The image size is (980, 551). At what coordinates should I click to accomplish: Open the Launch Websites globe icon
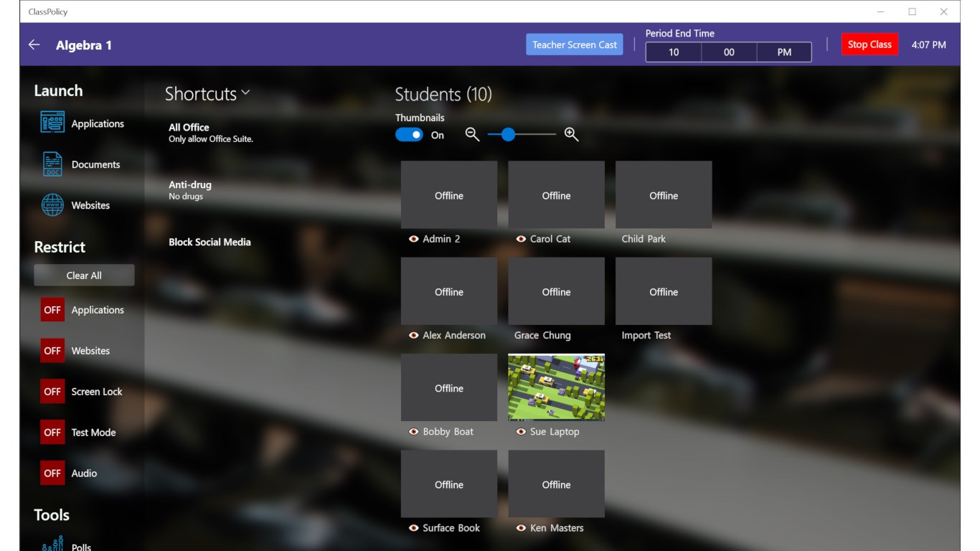click(52, 205)
